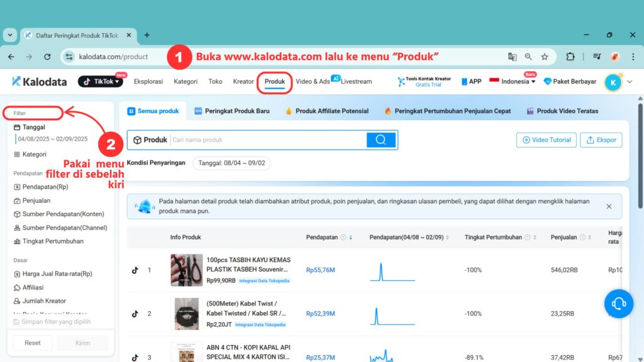This screenshot has width=644, height=362.
Task: Expand the Penjualan filter
Action: (32, 200)
